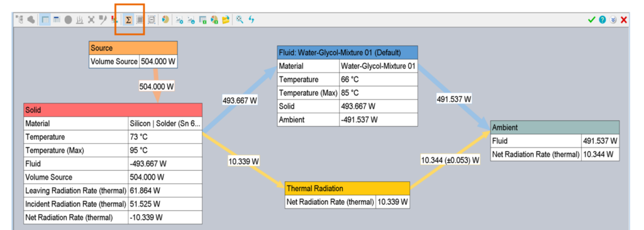Expand panel with double-chevron down button
Screen dimensions: 644x230
pyautogui.click(x=613, y=20)
